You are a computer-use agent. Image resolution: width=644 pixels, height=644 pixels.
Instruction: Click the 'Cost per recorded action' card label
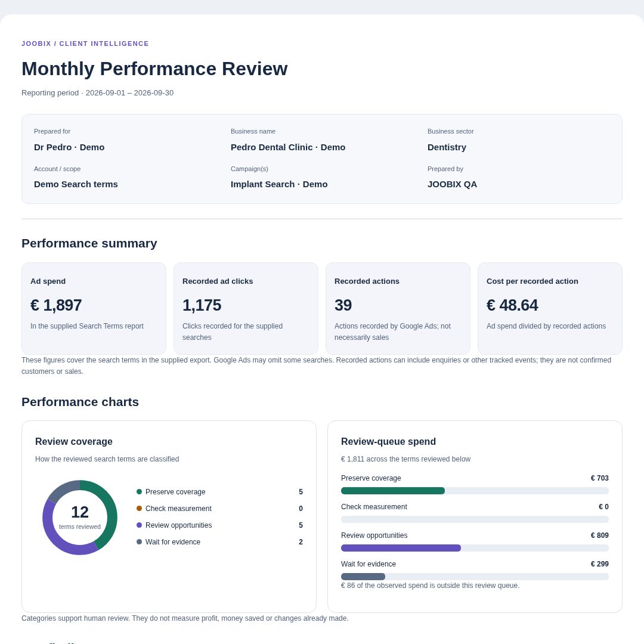click(532, 281)
